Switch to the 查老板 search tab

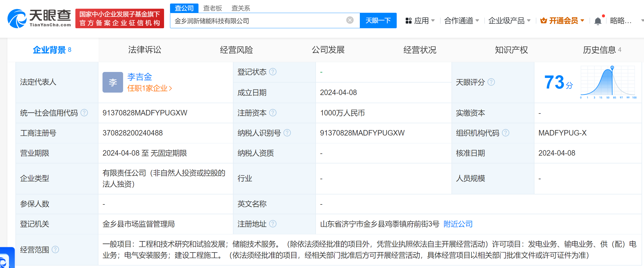point(212,8)
